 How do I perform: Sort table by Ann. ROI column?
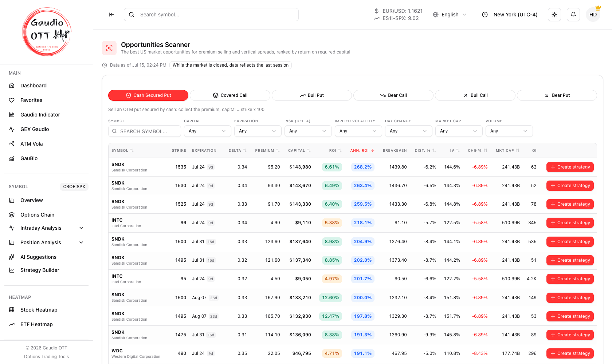click(x=362, y=151)
